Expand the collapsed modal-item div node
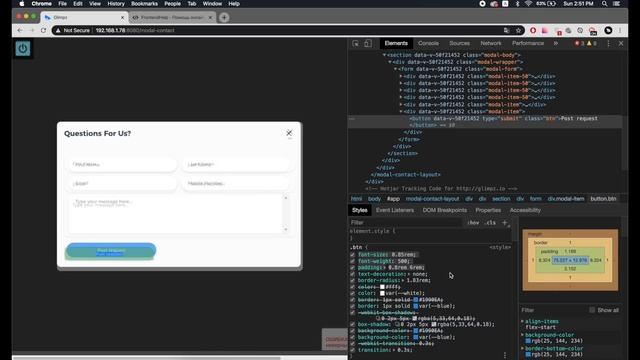Viewport: 640px width, 360px height. click(401, 104)
